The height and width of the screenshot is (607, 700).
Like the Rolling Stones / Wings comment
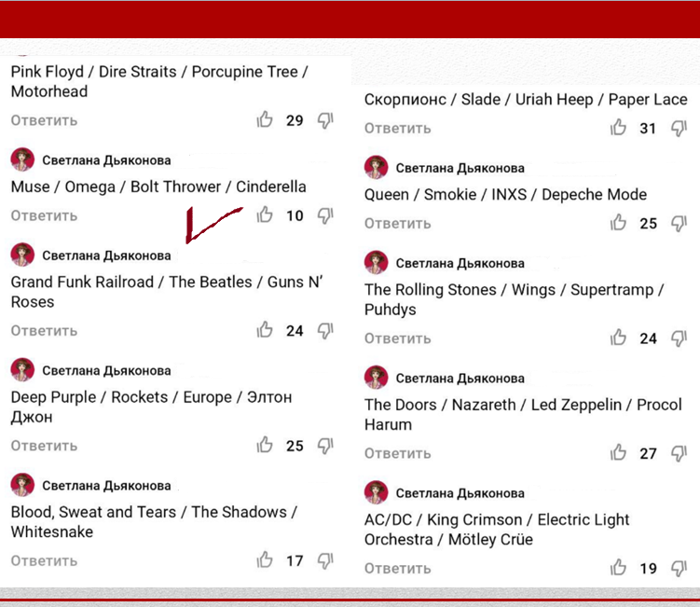(x=618, y=338)
